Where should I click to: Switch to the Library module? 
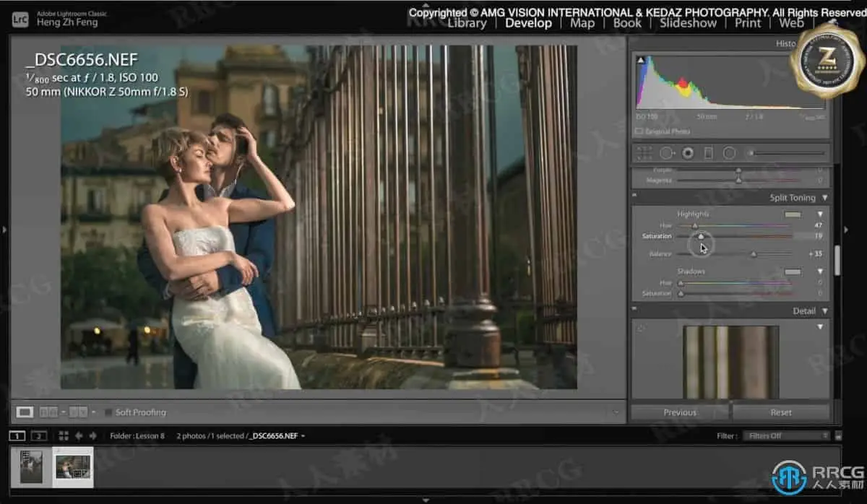pyautogui.click(x=467, y=23)
